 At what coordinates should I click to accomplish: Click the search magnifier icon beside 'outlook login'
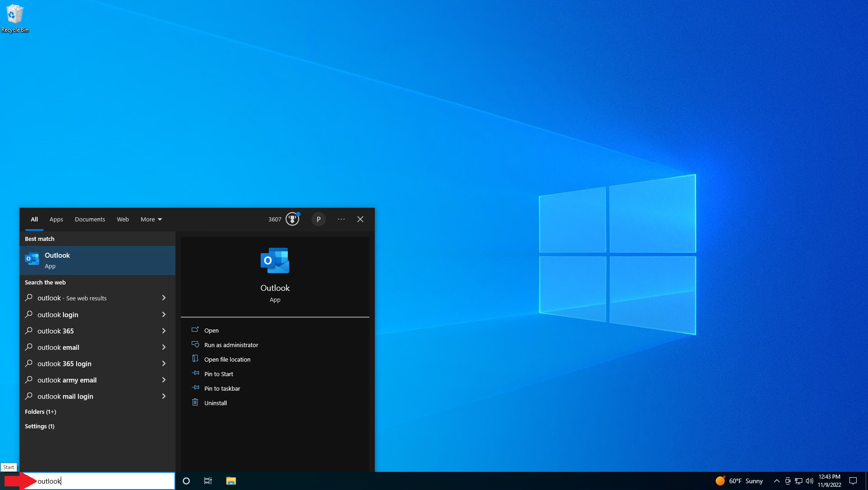tap(29, 314)
